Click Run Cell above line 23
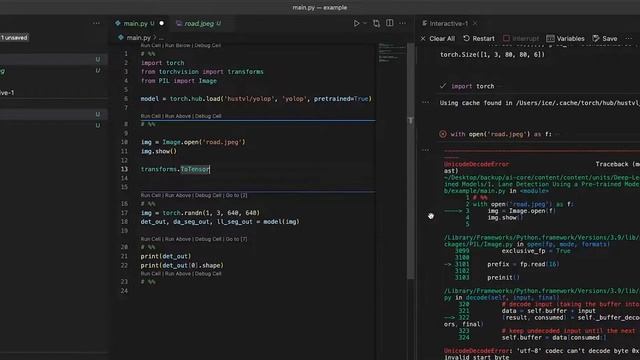This screenshot has height=360, width=640. point(151,274)
